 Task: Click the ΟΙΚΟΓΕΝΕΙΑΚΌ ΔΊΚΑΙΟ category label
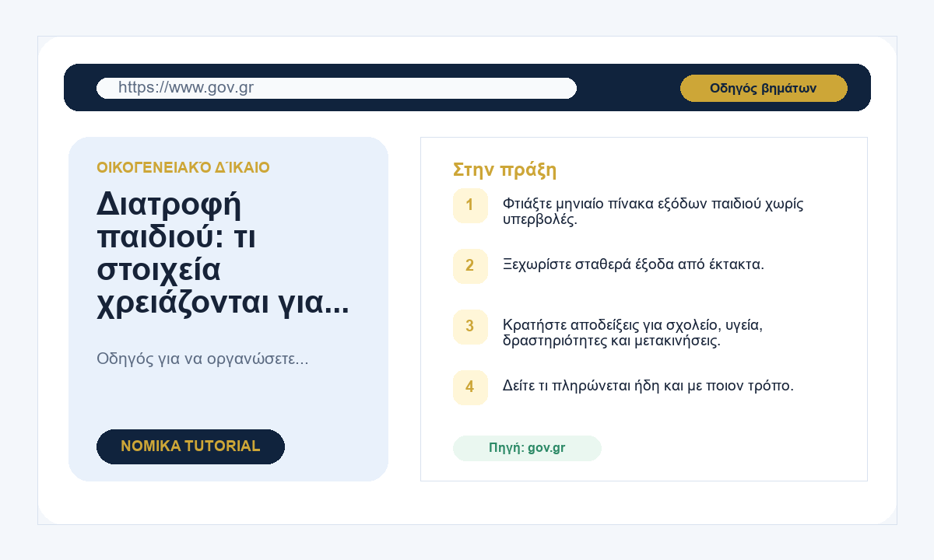(x=183, y=167)
